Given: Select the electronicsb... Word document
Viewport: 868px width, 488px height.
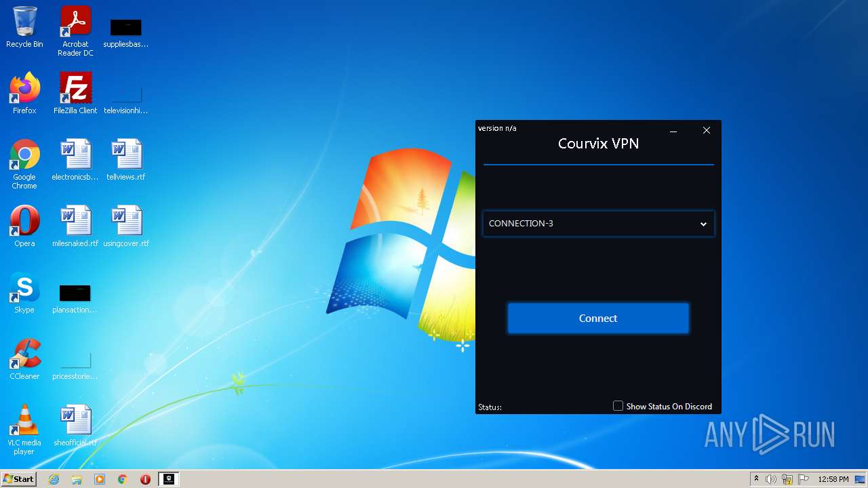Looking at the screenshot, I should point(75,160).
